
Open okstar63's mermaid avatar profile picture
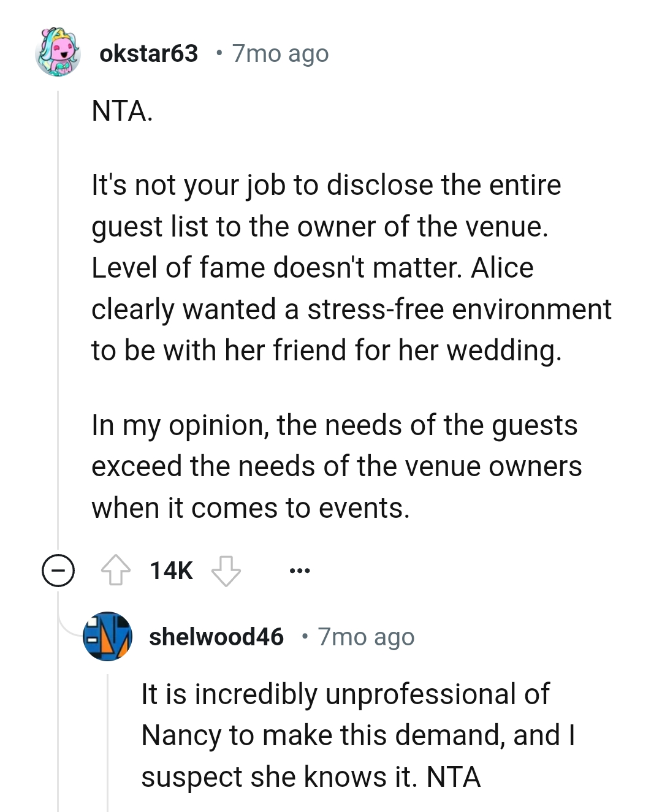tap(58, 52)
